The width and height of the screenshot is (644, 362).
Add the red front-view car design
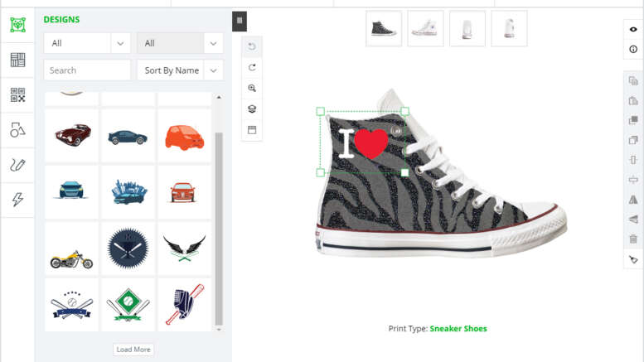pyautogui.click(x=184, y=191)
